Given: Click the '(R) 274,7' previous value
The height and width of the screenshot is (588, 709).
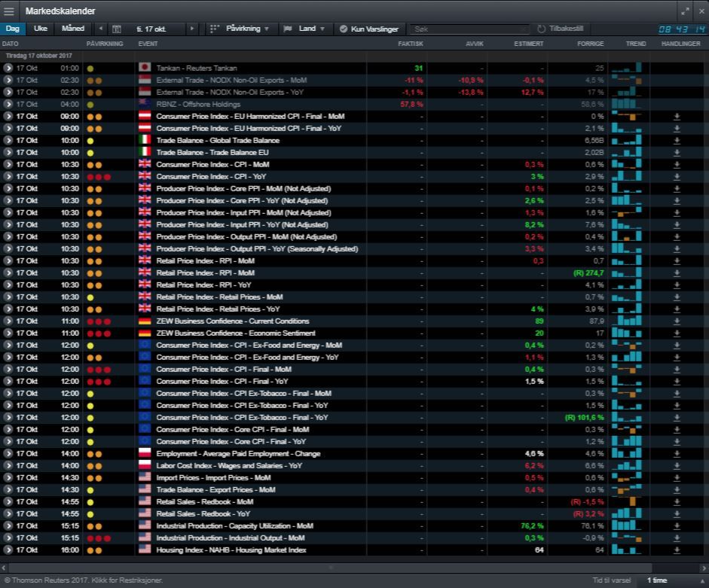Looking at the screenshot, I should (x=588, y=273).
